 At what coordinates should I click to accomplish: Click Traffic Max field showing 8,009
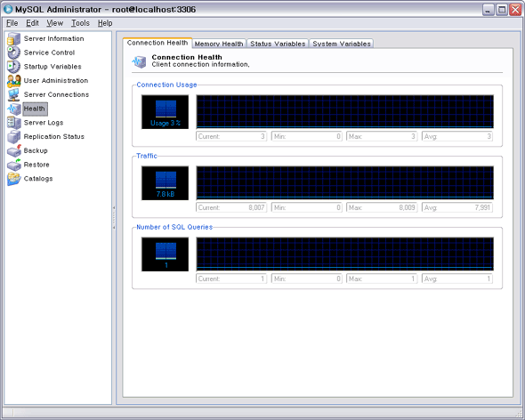(382, 207)
